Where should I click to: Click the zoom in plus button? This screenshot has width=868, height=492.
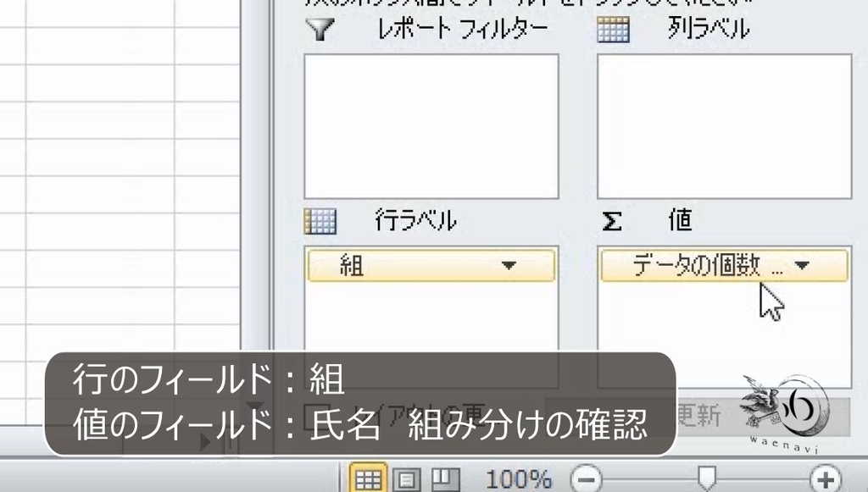pyautogui.click(x=826, y=478)
